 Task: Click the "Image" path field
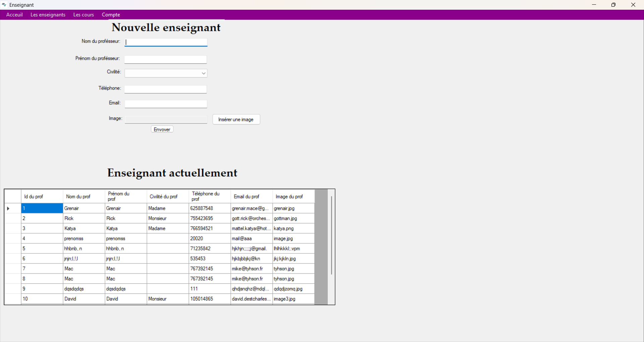coord(166,119)
